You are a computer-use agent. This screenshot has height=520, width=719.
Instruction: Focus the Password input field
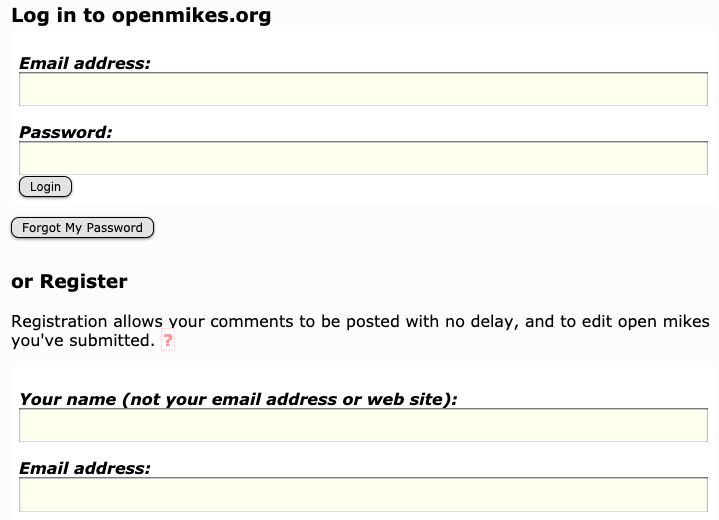[x=363, y=158]
